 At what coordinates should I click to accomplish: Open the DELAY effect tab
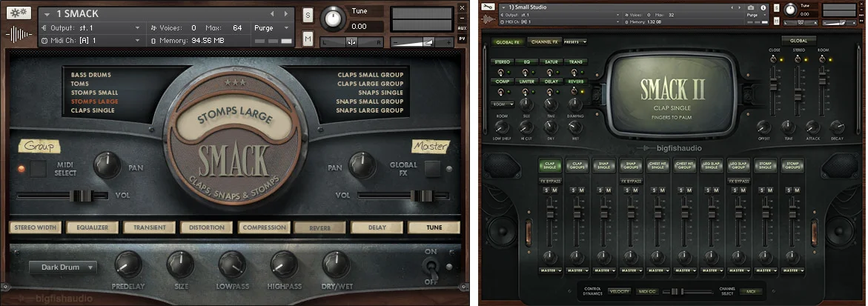[377, 227]
